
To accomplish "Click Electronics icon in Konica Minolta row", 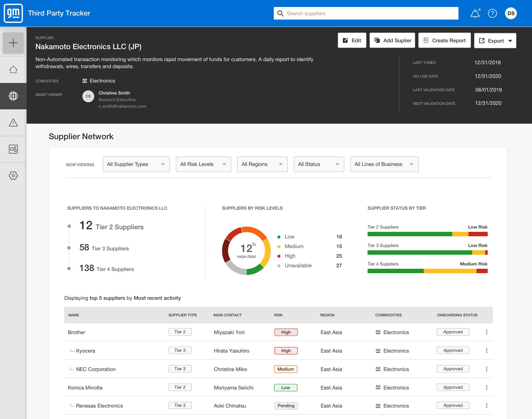I will [378, 387].
